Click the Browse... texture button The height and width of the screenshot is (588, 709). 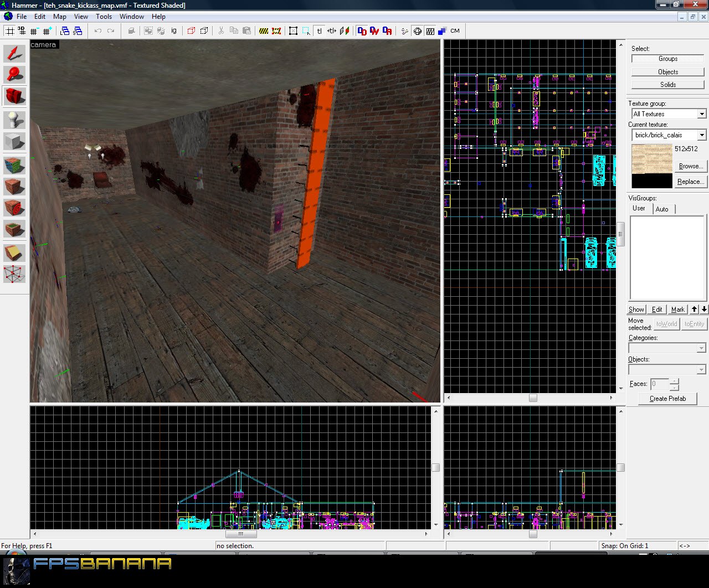(690, 166)
